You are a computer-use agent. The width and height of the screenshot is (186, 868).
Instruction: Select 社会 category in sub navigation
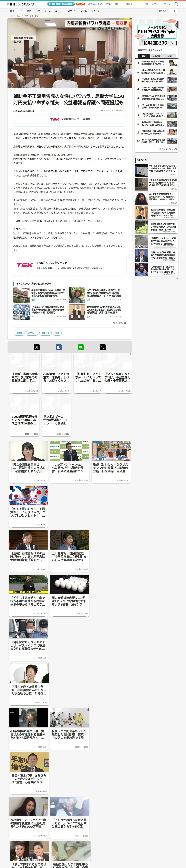pyautogui.click(x=21, y=11)
